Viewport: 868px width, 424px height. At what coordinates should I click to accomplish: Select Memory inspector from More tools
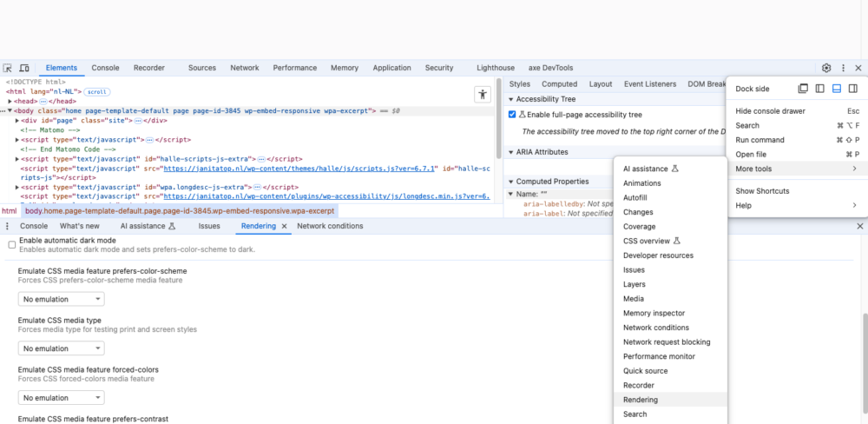pos(670,313)
